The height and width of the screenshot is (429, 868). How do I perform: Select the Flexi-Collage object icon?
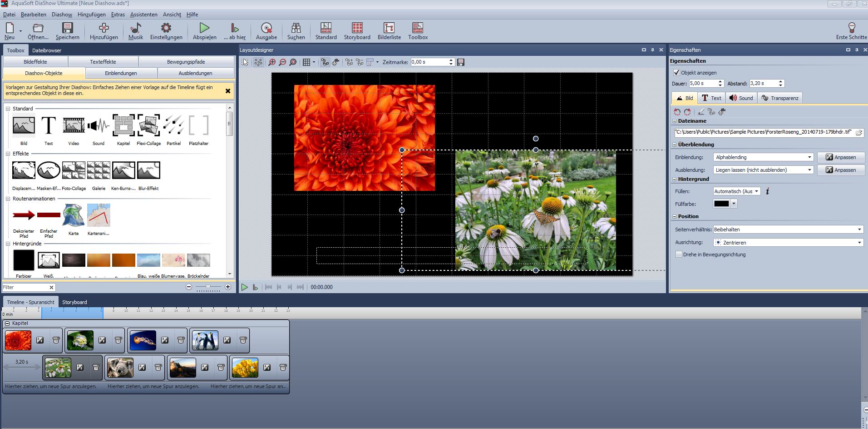coord(148,125)
